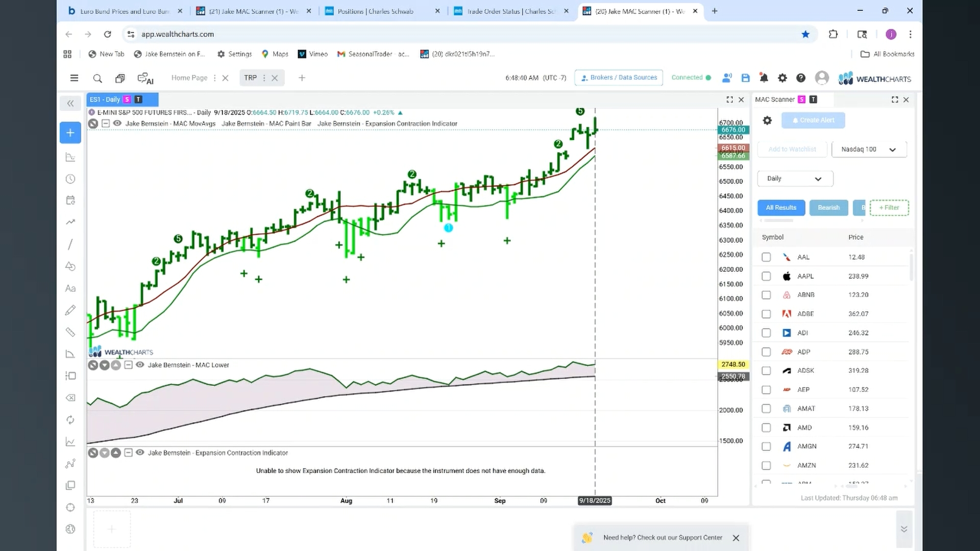Tick the ADI checkbox
This screenshot has height=551, width=980.
tap(766, 333)
